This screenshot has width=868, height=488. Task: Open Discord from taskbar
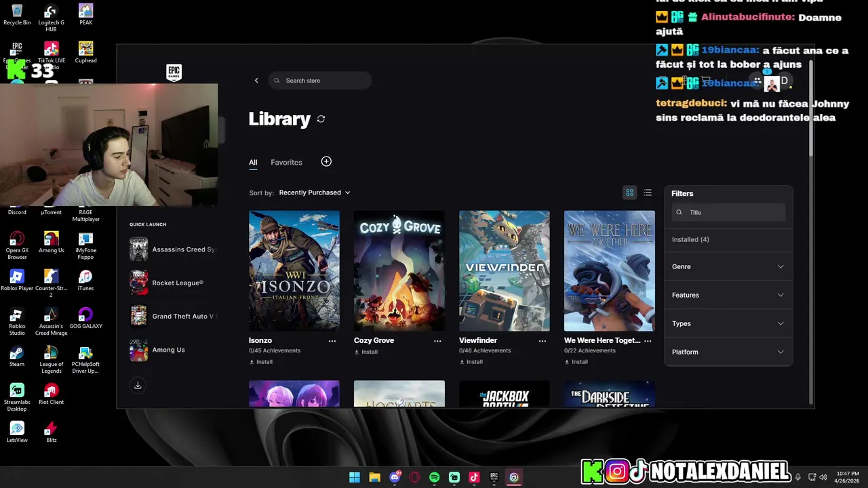395,477
